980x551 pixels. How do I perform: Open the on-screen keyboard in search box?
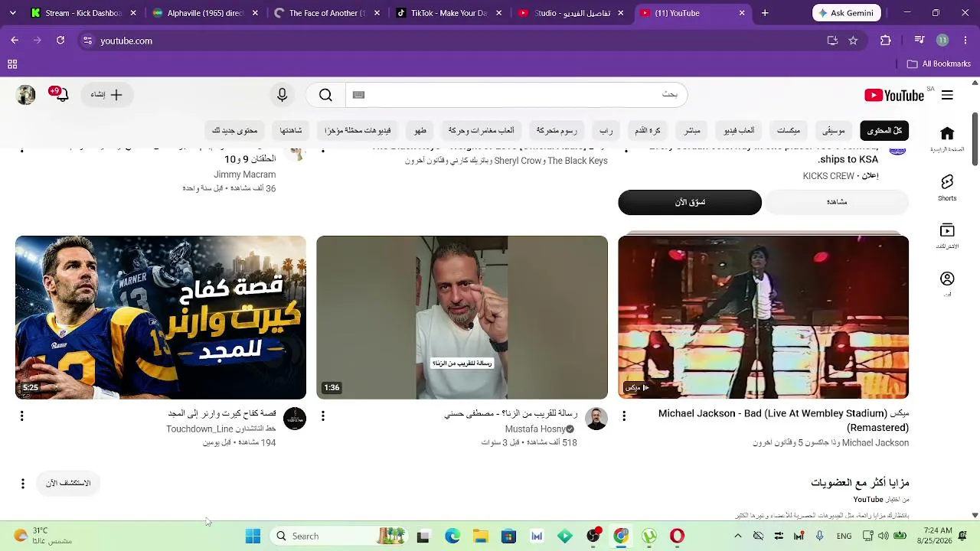[358, 95]
